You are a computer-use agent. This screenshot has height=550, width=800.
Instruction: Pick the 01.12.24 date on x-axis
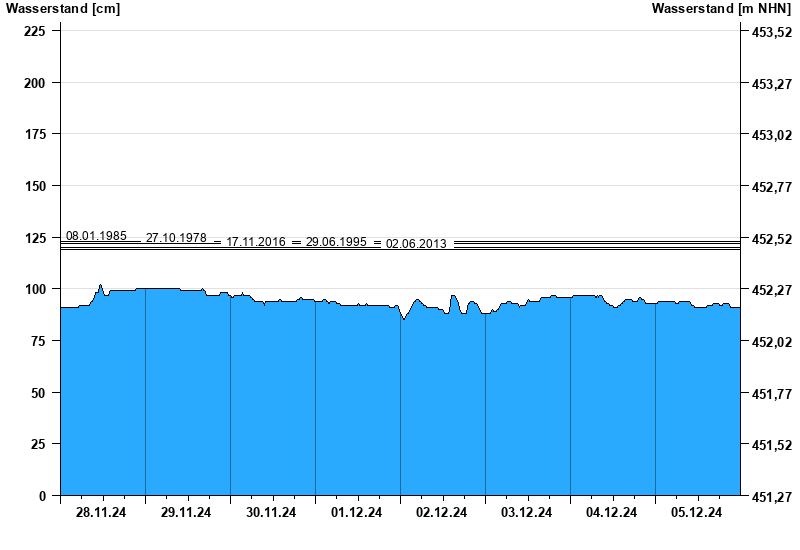[357, 513]
